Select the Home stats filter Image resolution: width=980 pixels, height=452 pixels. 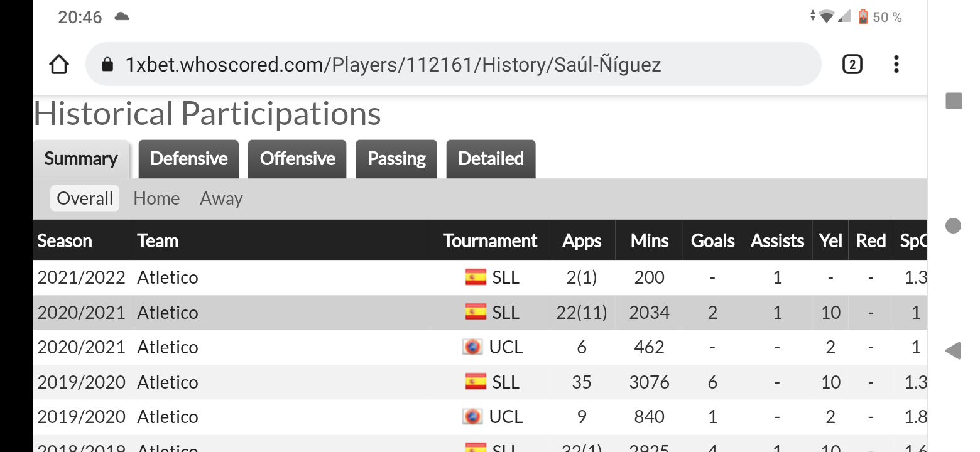point(156,198)
